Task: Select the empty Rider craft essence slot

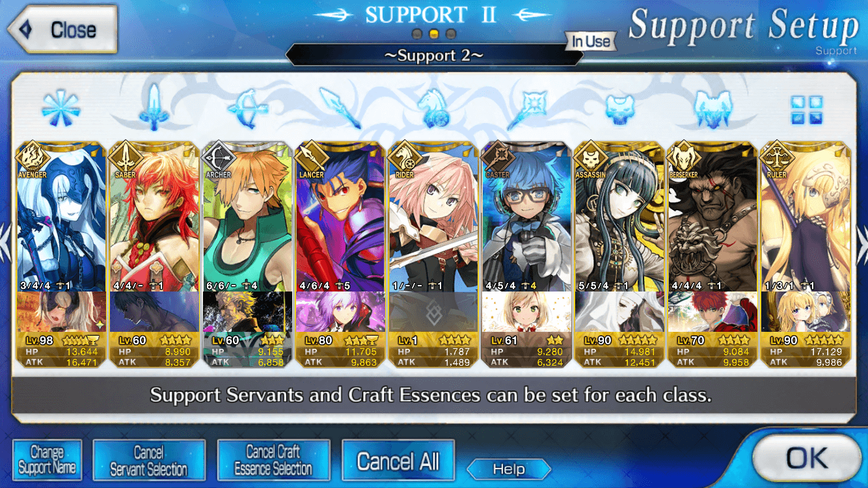Action: pyautogui.click(x=433, y=312)
